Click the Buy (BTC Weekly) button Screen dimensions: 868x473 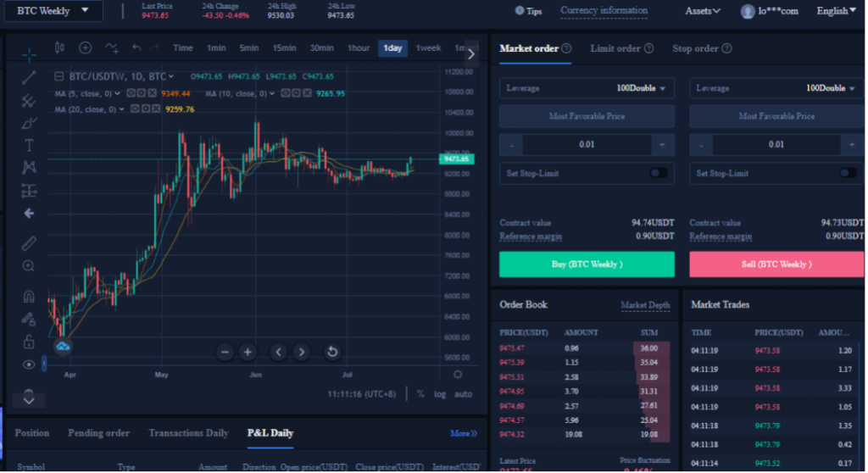pyautogui.click(x=587, y=264)
